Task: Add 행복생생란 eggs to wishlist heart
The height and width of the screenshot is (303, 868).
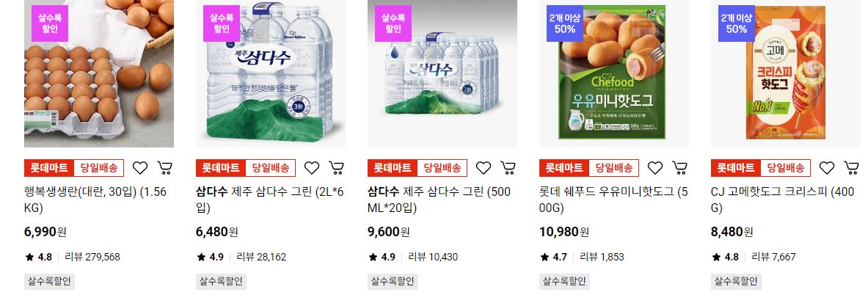Action: tap(140, 168)
